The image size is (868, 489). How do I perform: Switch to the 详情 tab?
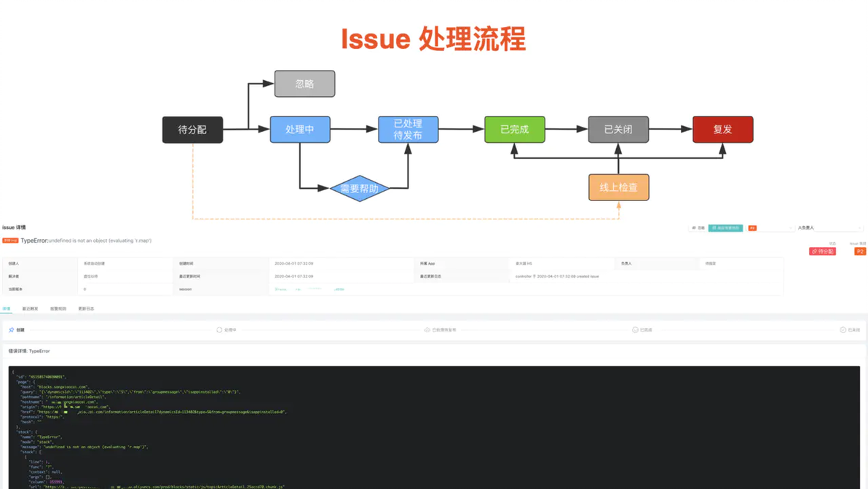point(7,308)
